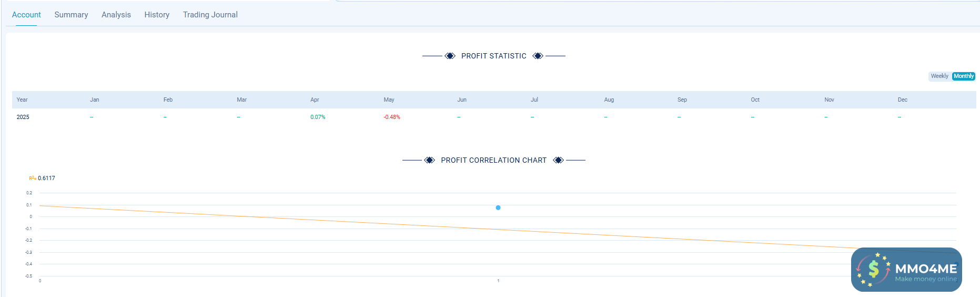The width and height of the screenshot is (980, 297).
Task: Click the R² 0.6117 value label
Action: (x=46, y=179)
